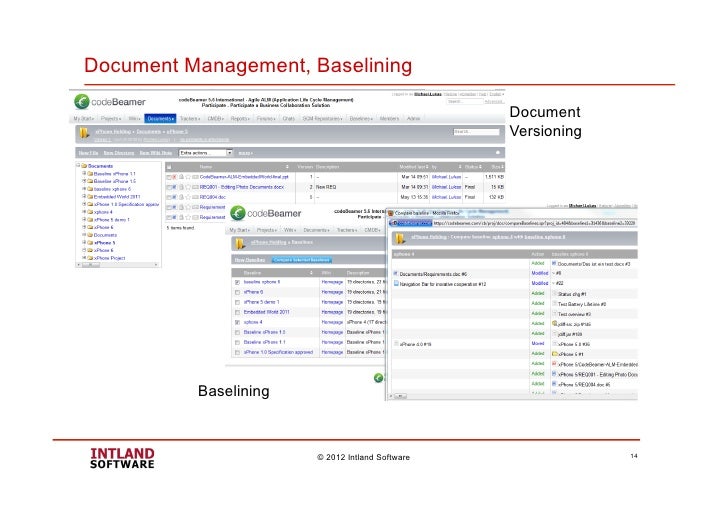Viewport: 728px width, 514px height.
Task: Star the CodeBeamer-ALM-EmbeddedWorld-final.ppt file
Action: click(x=188, y=177)
